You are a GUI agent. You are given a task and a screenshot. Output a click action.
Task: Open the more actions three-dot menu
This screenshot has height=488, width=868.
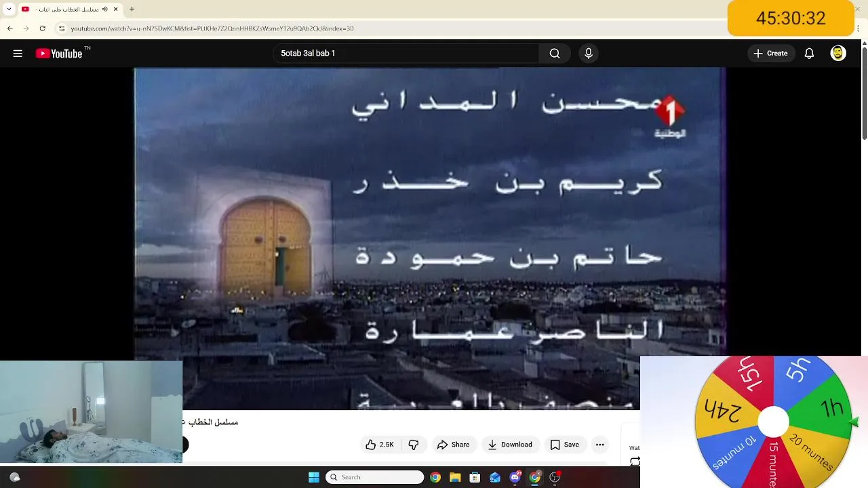click(x=599, y=445)
